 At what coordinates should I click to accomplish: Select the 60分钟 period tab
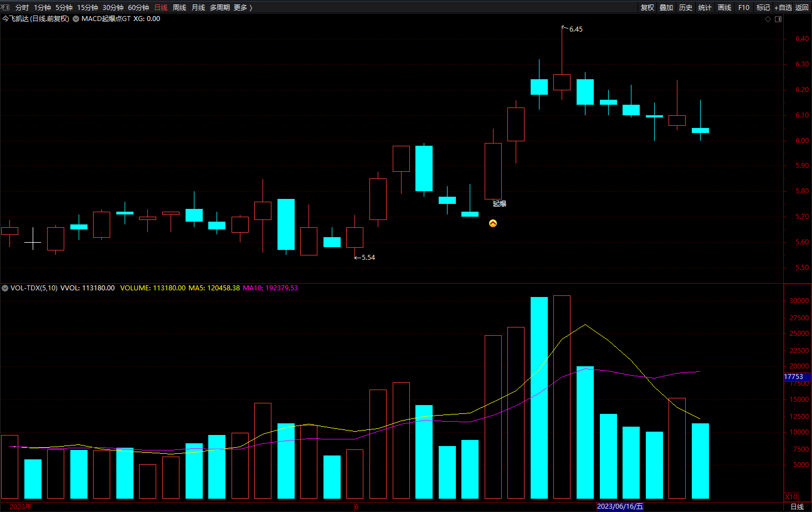[x=138, y=8]
